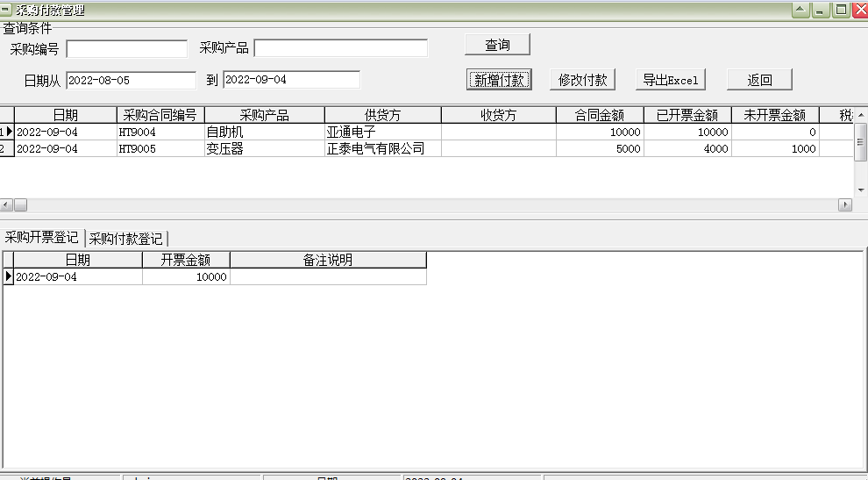Click the roll-up arrow icon in title bar
The height and width of the screenshot is (480, 868).
pos(800,10)
